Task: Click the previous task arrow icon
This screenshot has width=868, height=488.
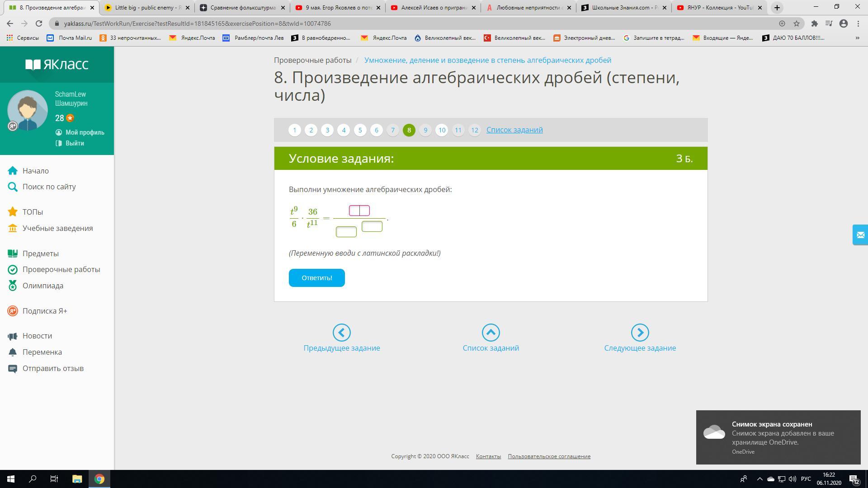Action: (x=341, y=333)
